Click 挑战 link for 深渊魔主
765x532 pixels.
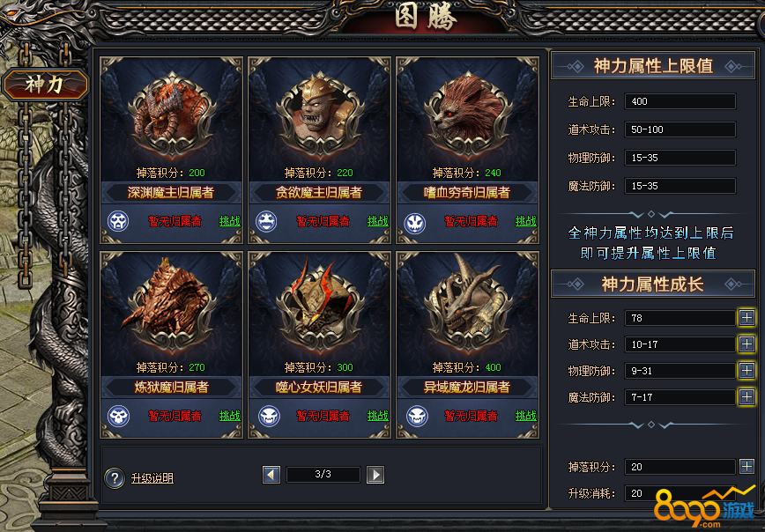point(229,221)
